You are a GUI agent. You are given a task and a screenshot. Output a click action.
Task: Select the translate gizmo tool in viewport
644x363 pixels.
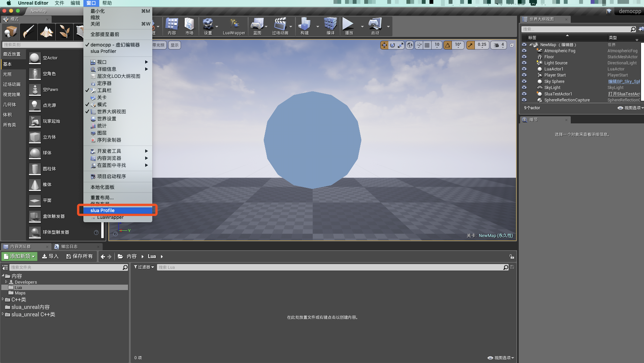(384, 45)
